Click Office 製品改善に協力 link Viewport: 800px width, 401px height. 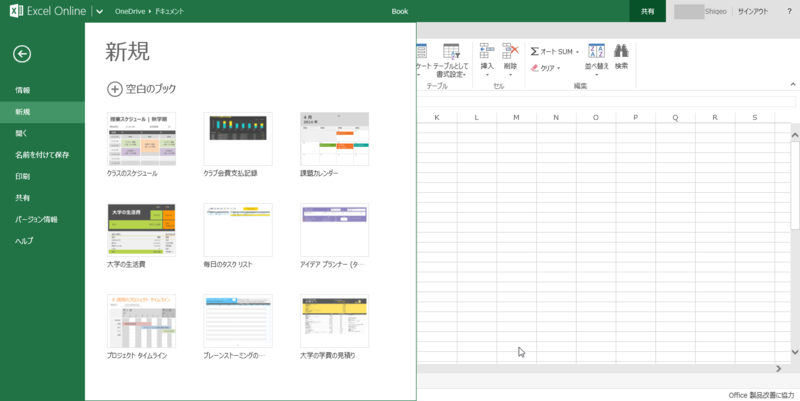point(761,395)
